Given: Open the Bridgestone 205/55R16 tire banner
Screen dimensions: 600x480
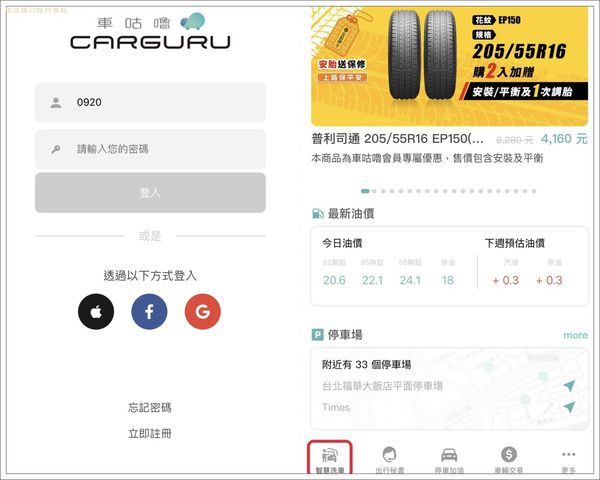Looking at the screenshot, I should [x=449, y=67].
